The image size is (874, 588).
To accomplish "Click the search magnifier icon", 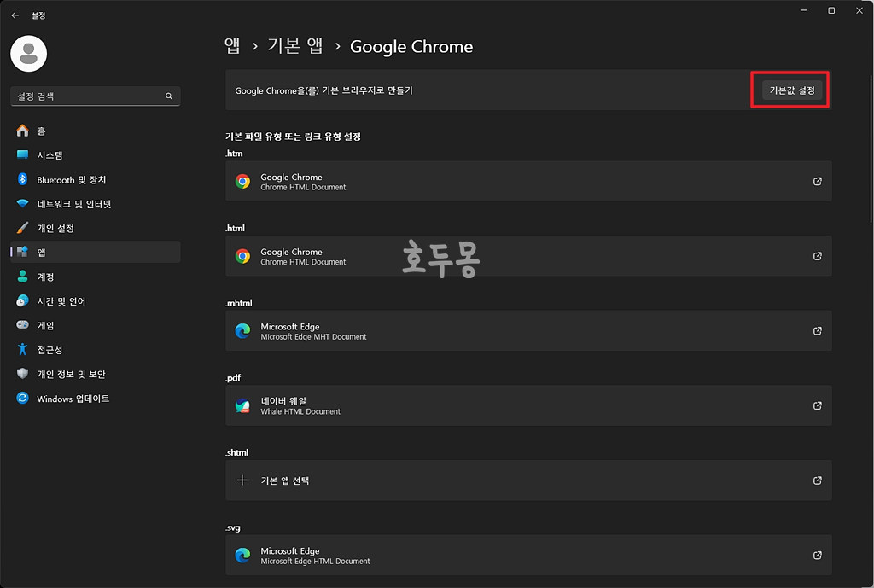I will [x=169, y=96].
